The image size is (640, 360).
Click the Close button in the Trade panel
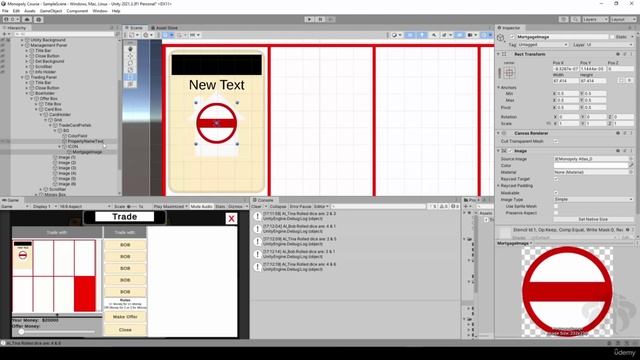125,329
